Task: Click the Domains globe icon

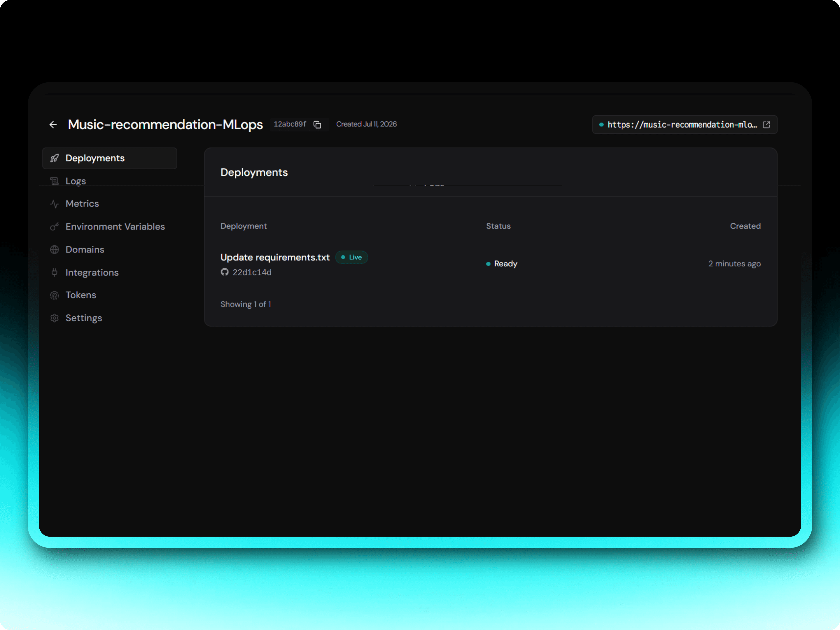Action: pos(54,250)
